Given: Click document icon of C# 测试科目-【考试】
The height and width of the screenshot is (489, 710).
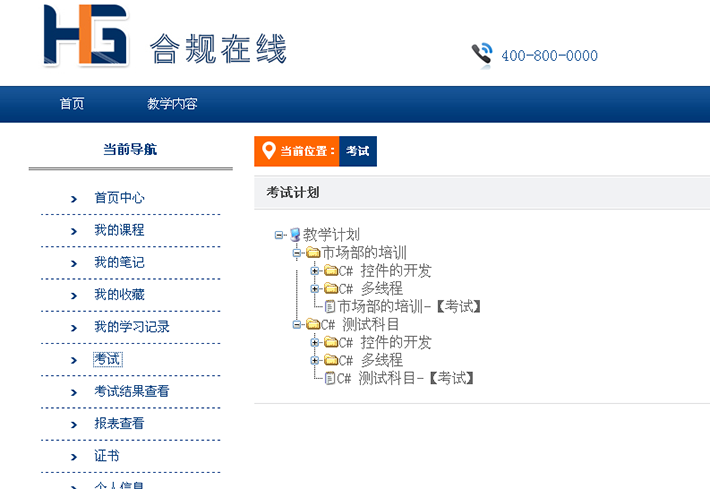Looking at the screenshot, I should tap(330, 379).
